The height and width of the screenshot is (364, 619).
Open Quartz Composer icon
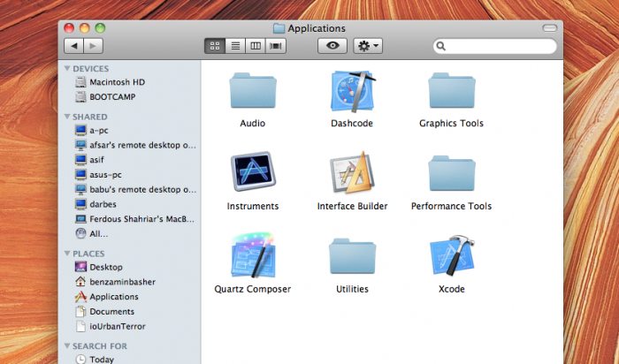tap(252, 256)
